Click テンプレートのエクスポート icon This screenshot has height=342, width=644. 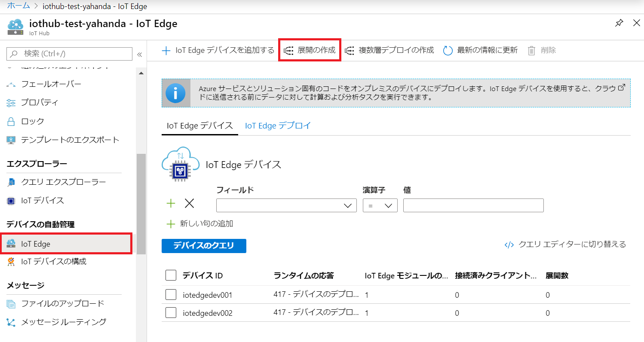click(x=11, y=140)
